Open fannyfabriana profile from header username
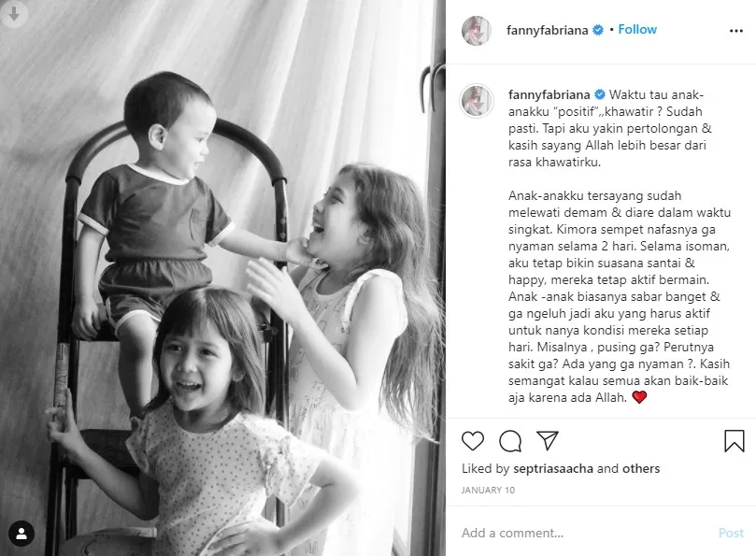Image resolution: width=756 pixels, height=556 pixels. click(548, 31)
